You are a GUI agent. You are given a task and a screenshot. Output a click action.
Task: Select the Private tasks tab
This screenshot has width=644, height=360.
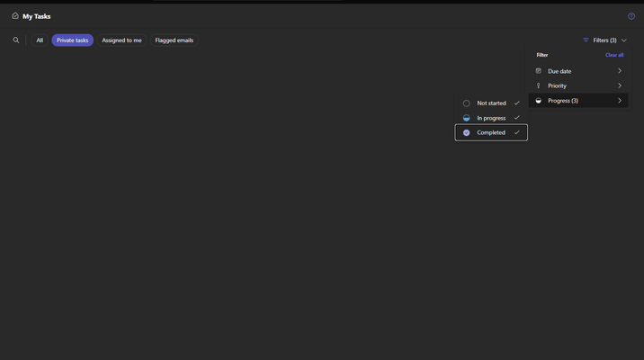pos(72,40)
